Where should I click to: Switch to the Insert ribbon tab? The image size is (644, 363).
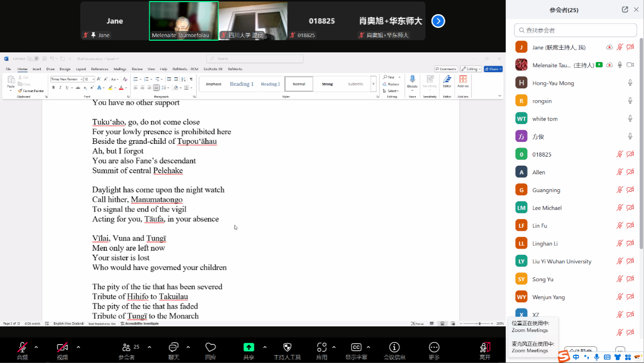tap(37, 69)
